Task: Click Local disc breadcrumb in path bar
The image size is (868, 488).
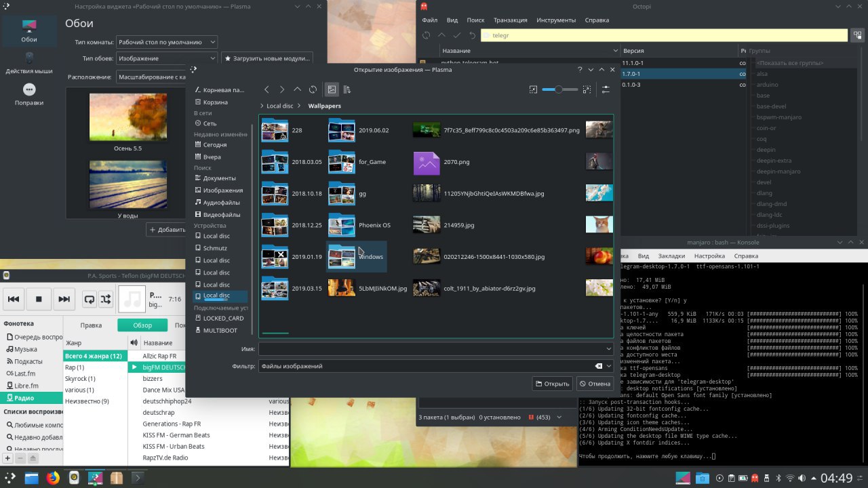Action: (x=279, y=106)
